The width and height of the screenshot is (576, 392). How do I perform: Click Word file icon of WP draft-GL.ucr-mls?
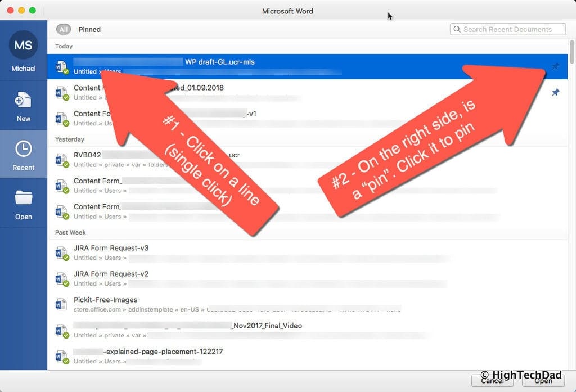tap(61, 67)
